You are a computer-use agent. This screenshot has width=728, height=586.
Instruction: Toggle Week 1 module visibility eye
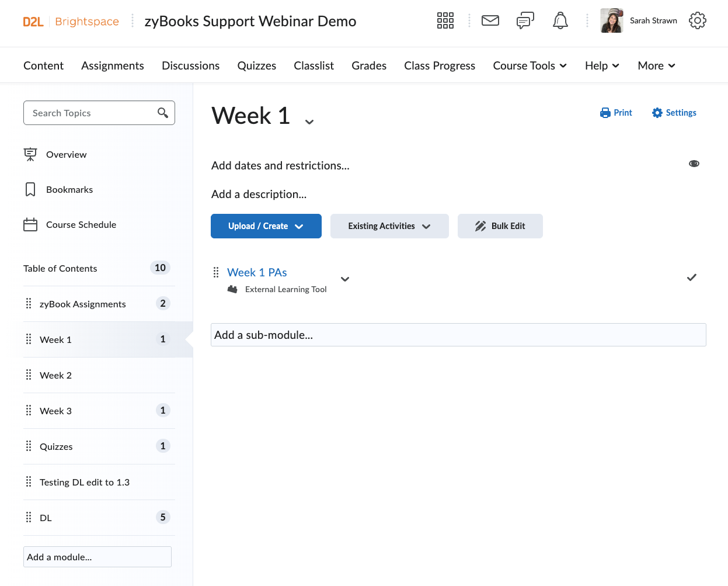click(x=694, y=164)
